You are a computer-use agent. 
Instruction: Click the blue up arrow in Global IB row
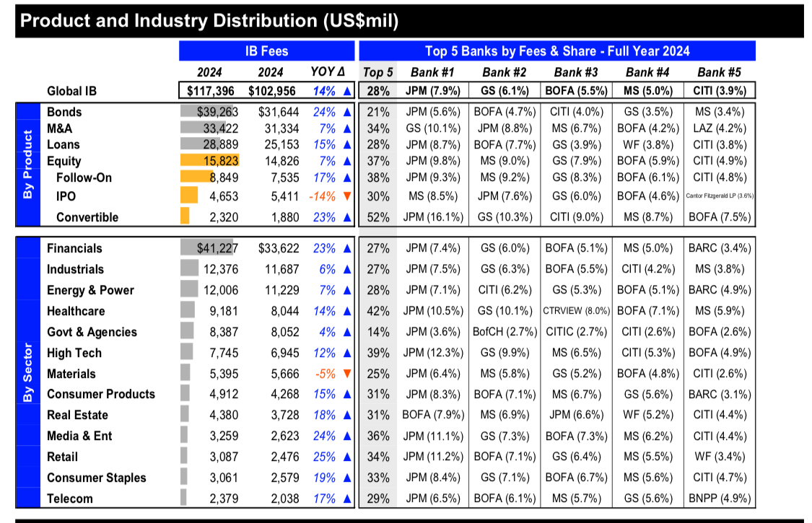coord(347,91)
